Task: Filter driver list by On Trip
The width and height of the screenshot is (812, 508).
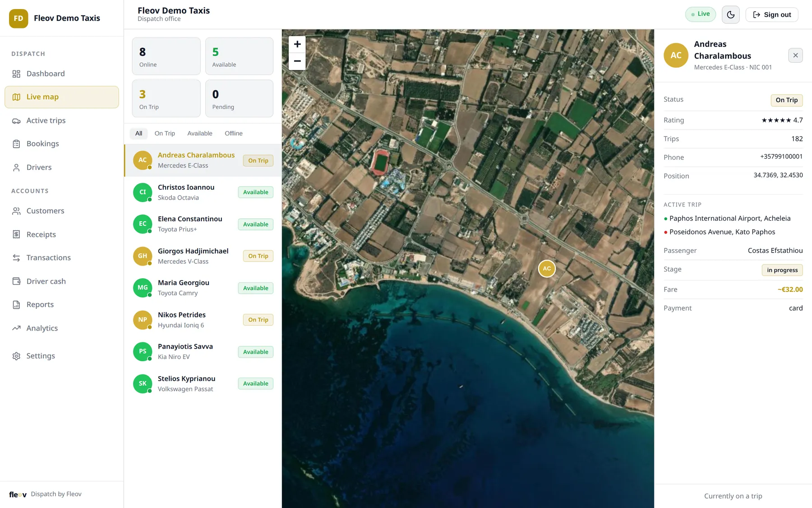Action: tap(165, 134)
